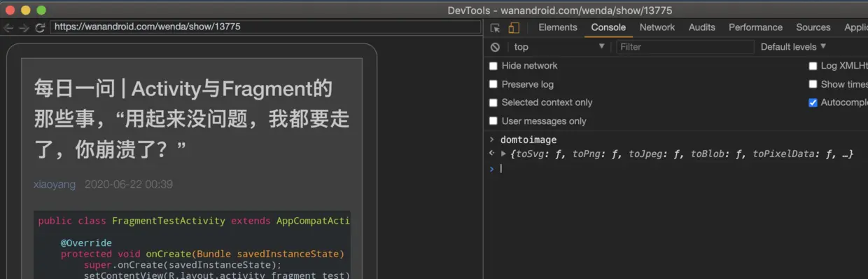868x279 pixels.
Task: Toggle User messages only checkbox
Action: click(x=493, y=121)
